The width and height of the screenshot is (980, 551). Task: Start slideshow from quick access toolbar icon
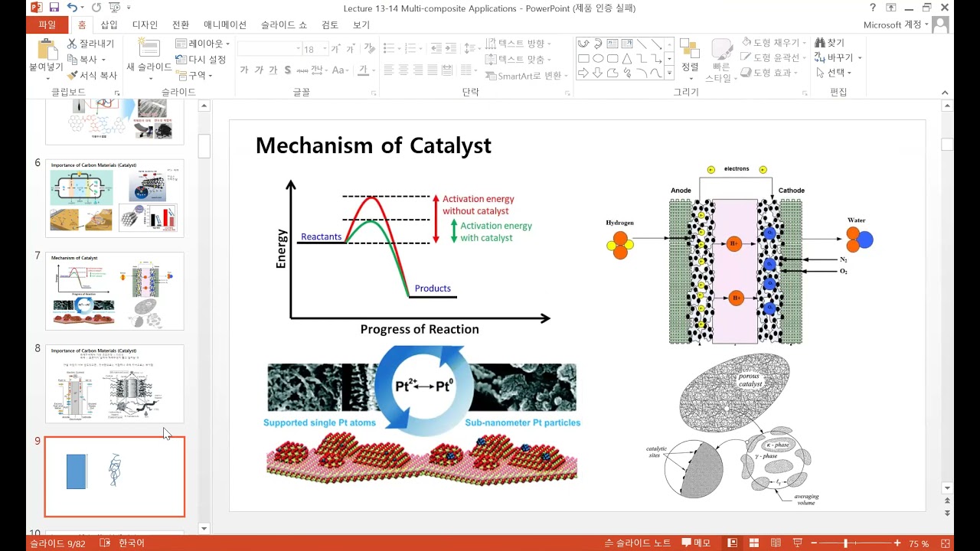[x=115, y=8]
